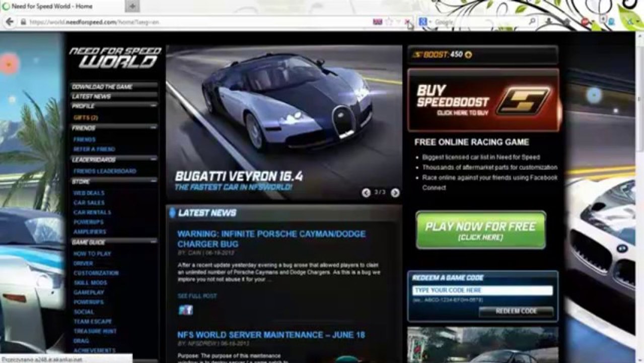This screenshot has height=363, width=644.
Task: Open a new tab with plus button
Action: click(x=132, y=6)
